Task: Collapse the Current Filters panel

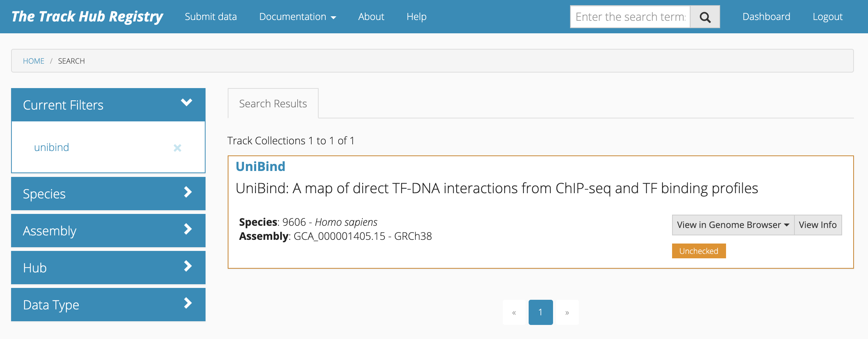Action: [x=186, y=103]
